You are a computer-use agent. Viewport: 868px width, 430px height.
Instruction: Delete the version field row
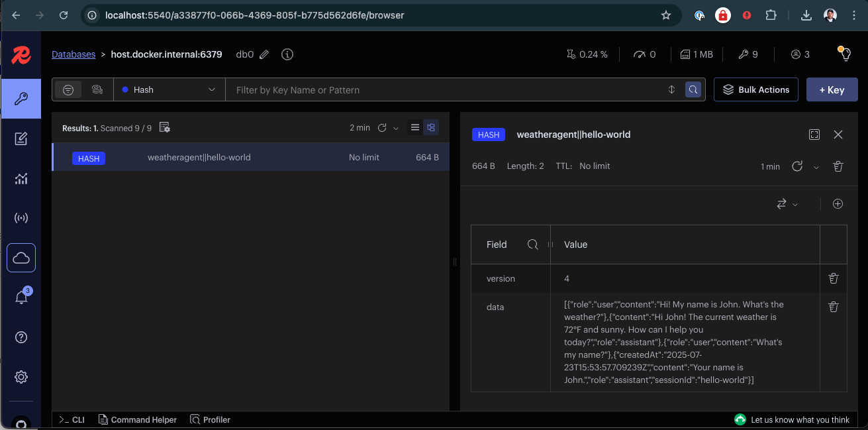click(833, 278)
